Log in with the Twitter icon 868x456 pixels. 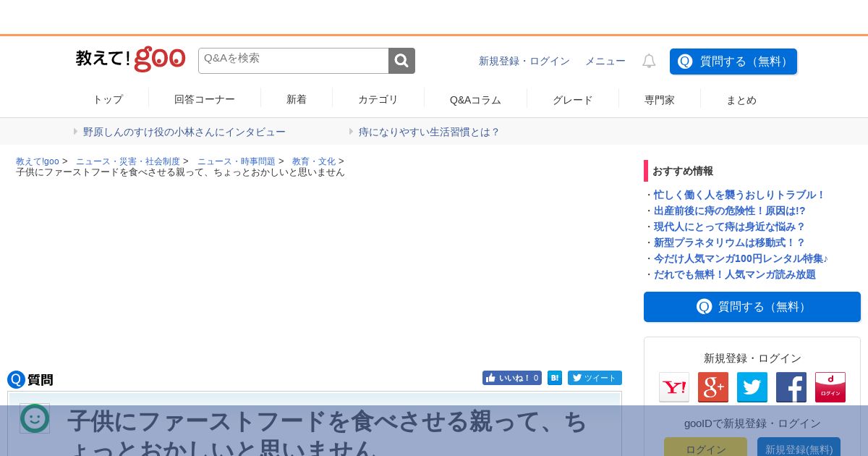752,387
